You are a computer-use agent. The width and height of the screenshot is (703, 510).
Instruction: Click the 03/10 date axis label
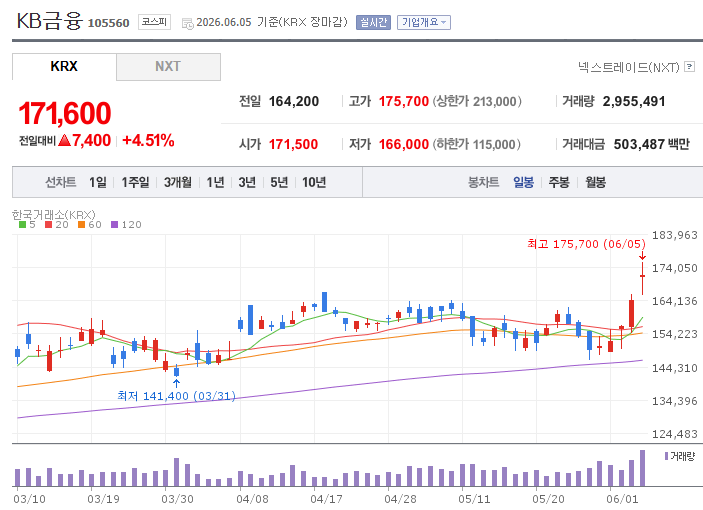click(30, 499)
